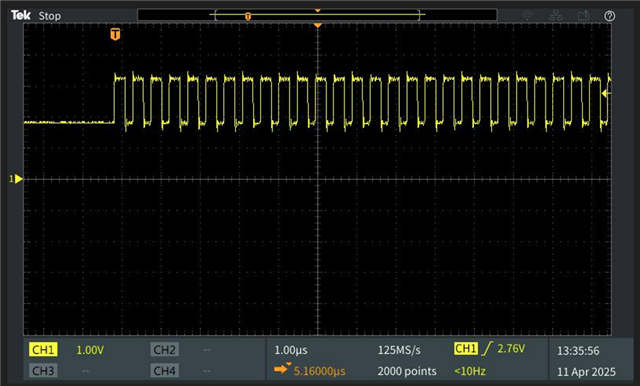Click the 2000 points record length
Screen dimensions: 640x386
click(407, 371)
